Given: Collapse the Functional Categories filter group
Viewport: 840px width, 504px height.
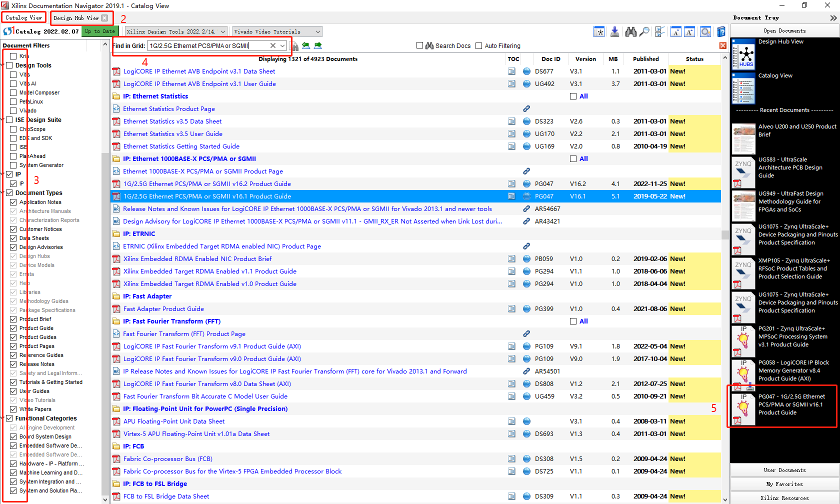Looking at the screenshot, I should pyautogui.click(x=3, y=418).
